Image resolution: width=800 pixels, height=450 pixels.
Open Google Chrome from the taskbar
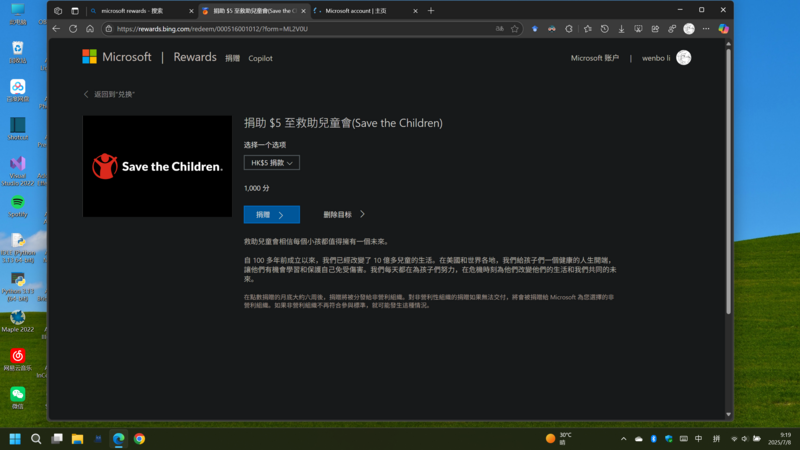click(x=139, y=438)
